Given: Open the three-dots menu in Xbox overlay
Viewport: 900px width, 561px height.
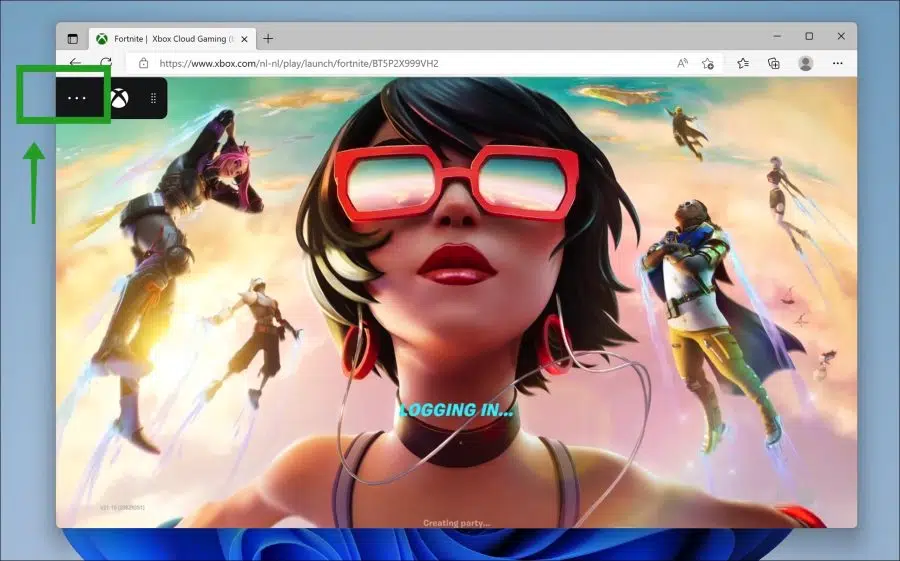Looking at the screenshot, I should pos(77,99).
